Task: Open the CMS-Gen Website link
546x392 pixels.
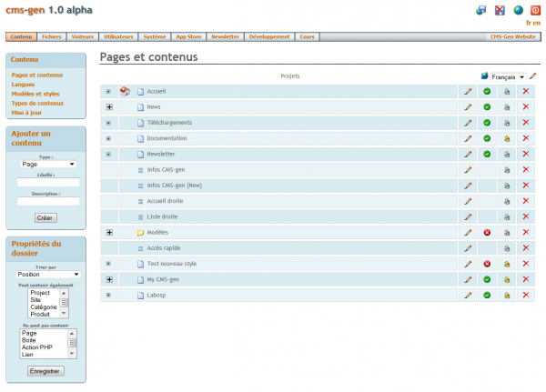Action: pos(513,36)
